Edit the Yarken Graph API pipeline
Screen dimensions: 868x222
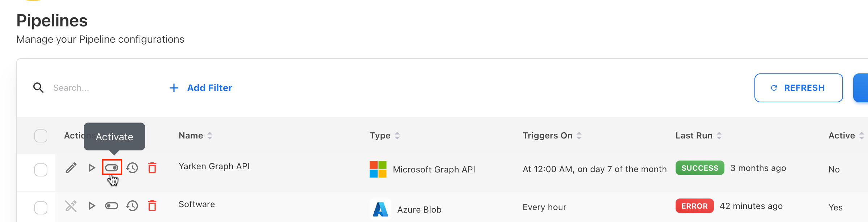pyautogui.click(x=71, y=168)
